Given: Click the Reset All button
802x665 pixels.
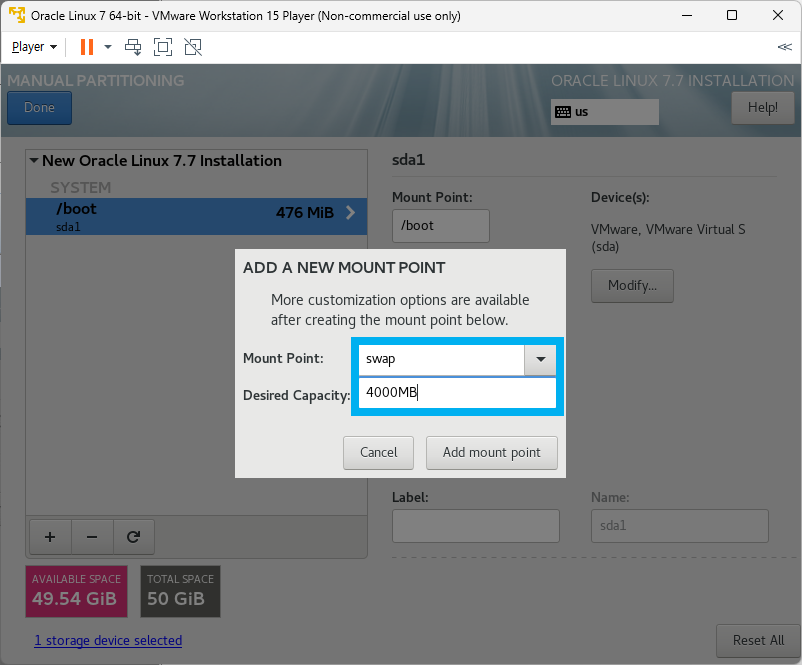Looking at the screenshot, I should [758, 640].
